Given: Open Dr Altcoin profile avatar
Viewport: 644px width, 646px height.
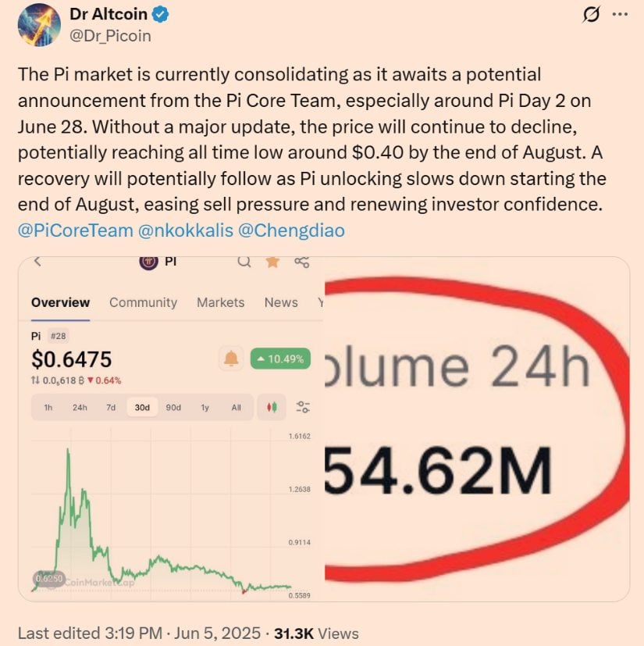Looking at the screenshot, I should pos(39,25).
